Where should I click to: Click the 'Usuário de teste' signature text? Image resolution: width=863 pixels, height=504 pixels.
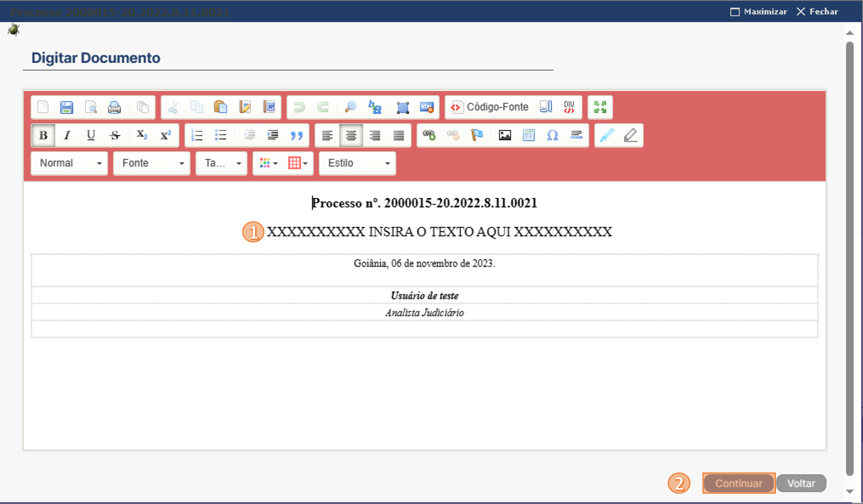pyautogui.click(x=424, y=296)
